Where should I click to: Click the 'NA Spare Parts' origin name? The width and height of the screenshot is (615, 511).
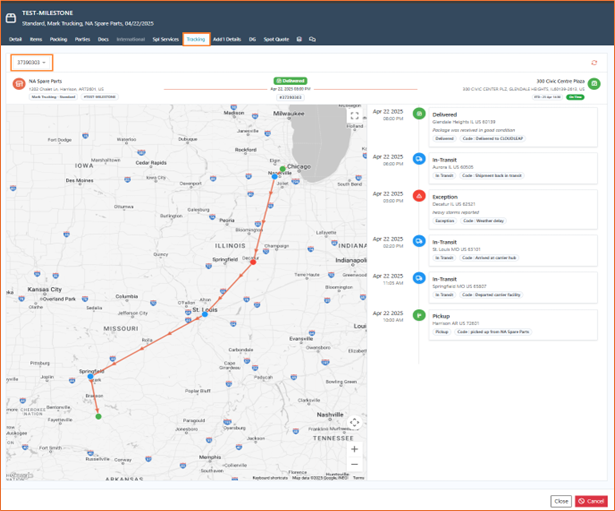[x=45, y=81]
